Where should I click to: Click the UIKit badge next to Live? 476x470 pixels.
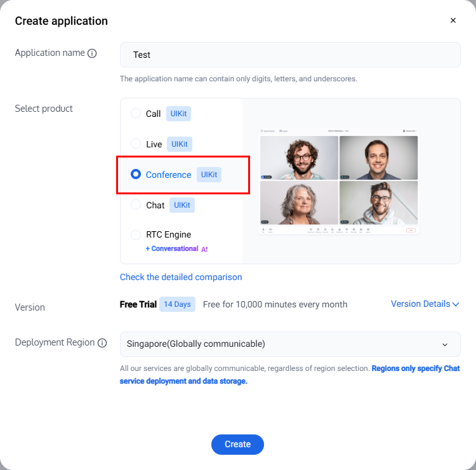180,144
